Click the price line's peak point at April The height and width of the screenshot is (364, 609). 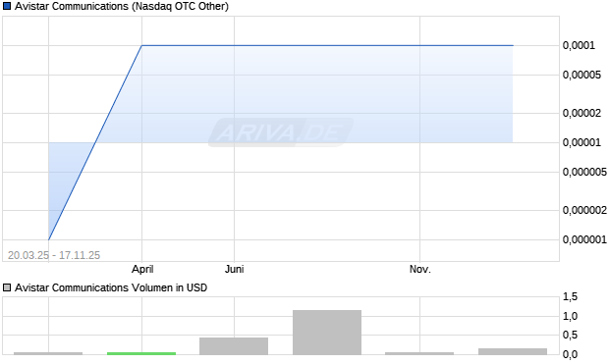[141, 45]
